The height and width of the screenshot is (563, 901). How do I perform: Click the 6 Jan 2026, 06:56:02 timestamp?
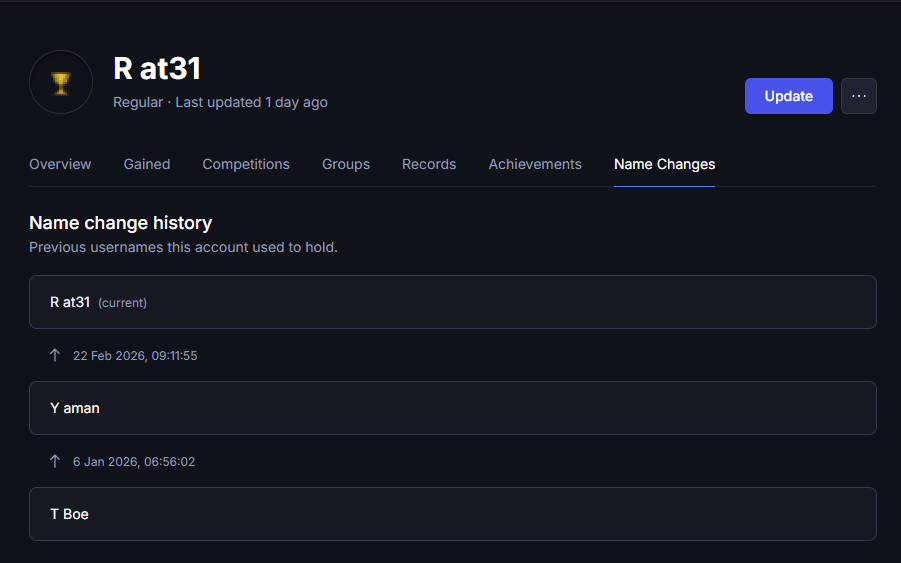(134, 462)
